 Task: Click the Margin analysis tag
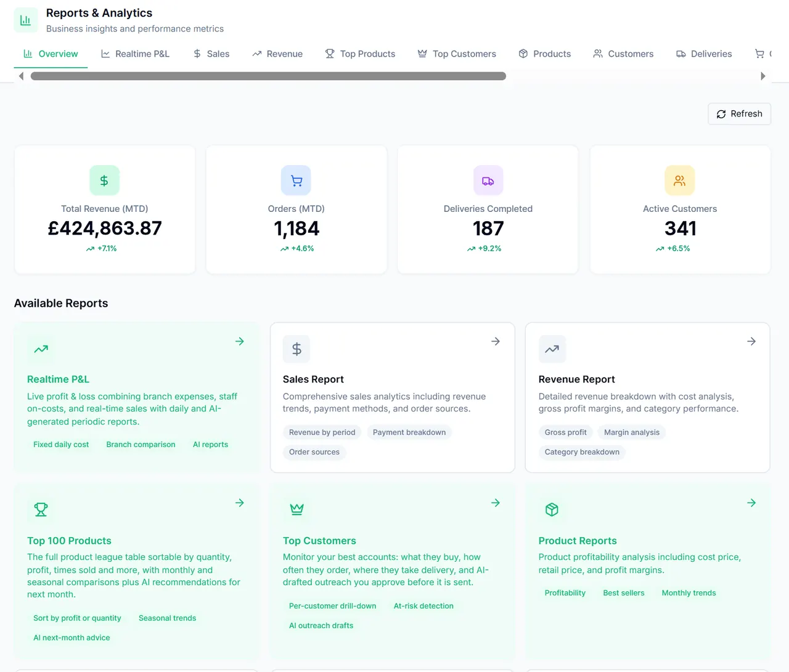632,432
